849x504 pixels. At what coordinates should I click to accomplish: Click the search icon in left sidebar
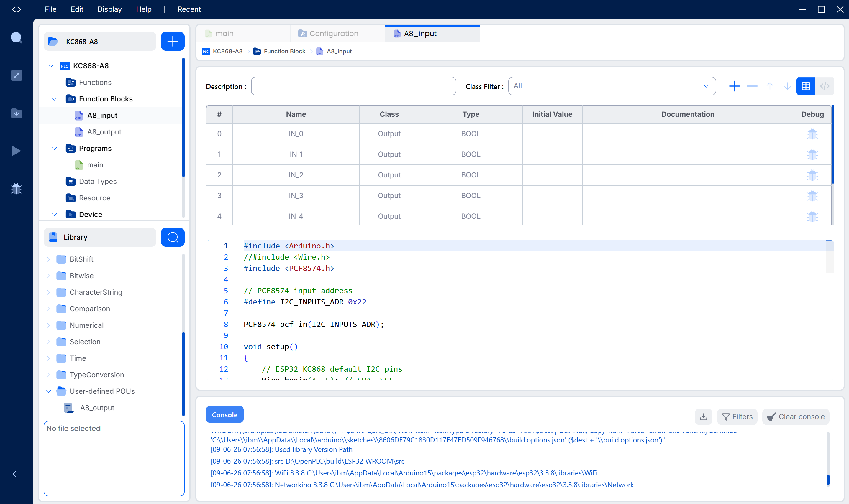coord(16,37)
